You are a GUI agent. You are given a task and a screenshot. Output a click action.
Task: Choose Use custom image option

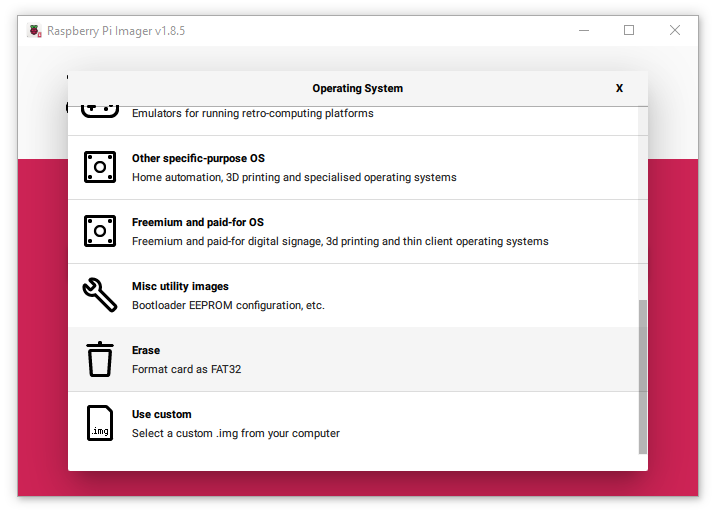pos(353,423)
